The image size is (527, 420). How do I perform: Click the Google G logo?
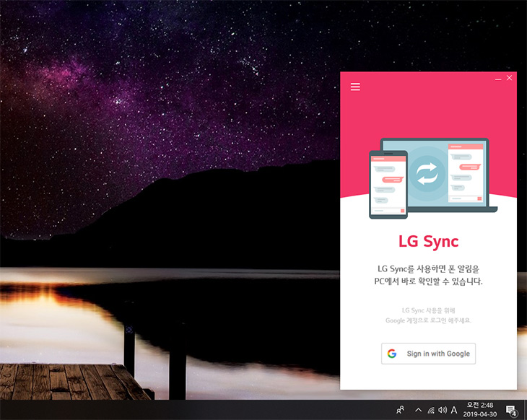[x=392, y=354]
